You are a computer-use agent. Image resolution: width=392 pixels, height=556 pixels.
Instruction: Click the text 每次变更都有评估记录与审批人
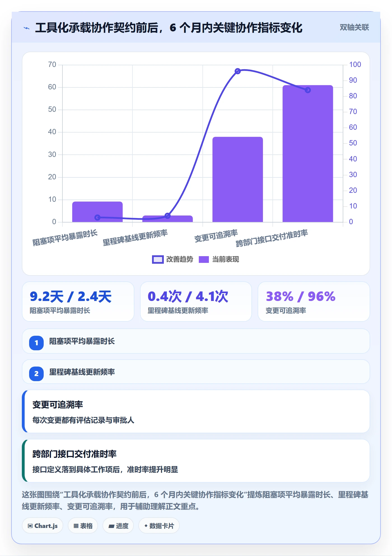[83, 420]
